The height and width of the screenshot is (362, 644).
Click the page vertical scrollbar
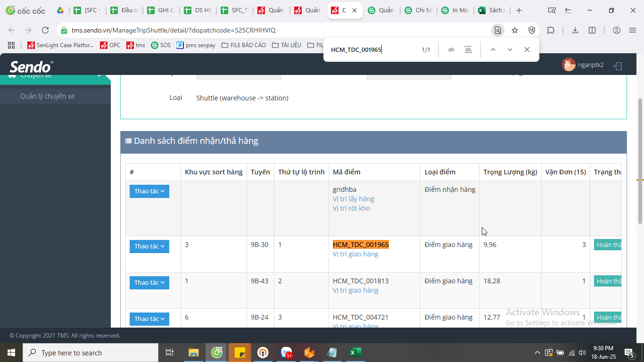pyautogui.click(x=640, y=160)
